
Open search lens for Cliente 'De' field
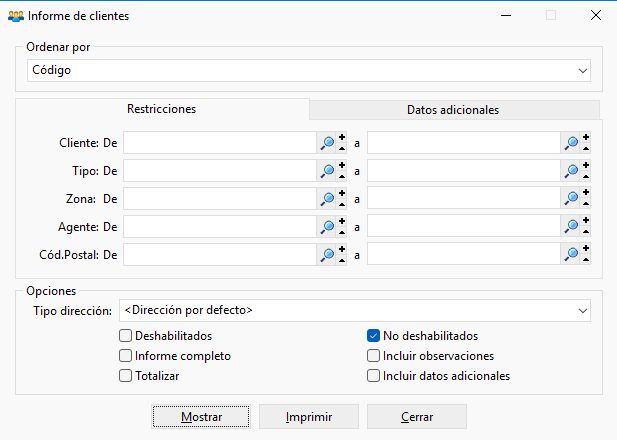[x=327, y=143]
